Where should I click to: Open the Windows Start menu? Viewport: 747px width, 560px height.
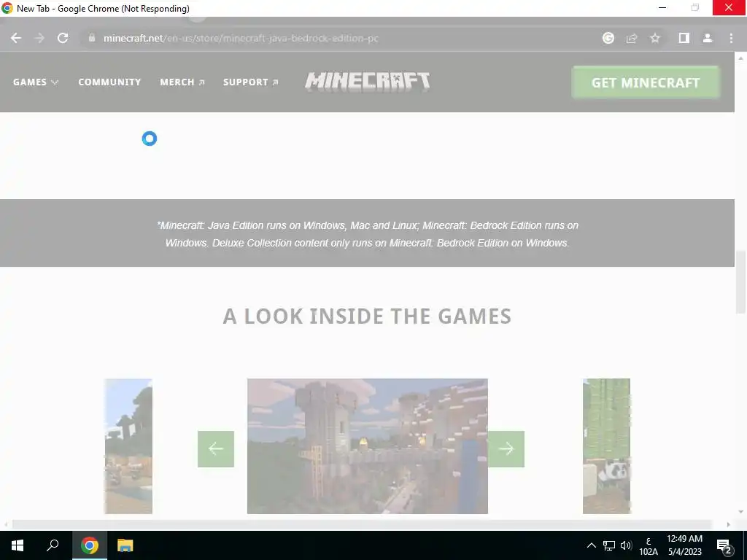click(x=18, y=545)
